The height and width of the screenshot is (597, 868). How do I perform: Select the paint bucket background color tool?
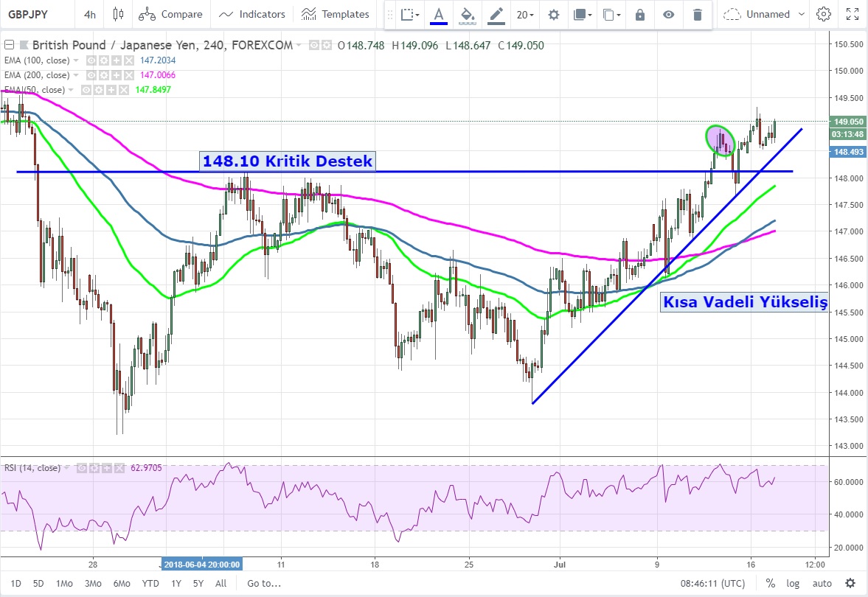click(x=467, y=14)
